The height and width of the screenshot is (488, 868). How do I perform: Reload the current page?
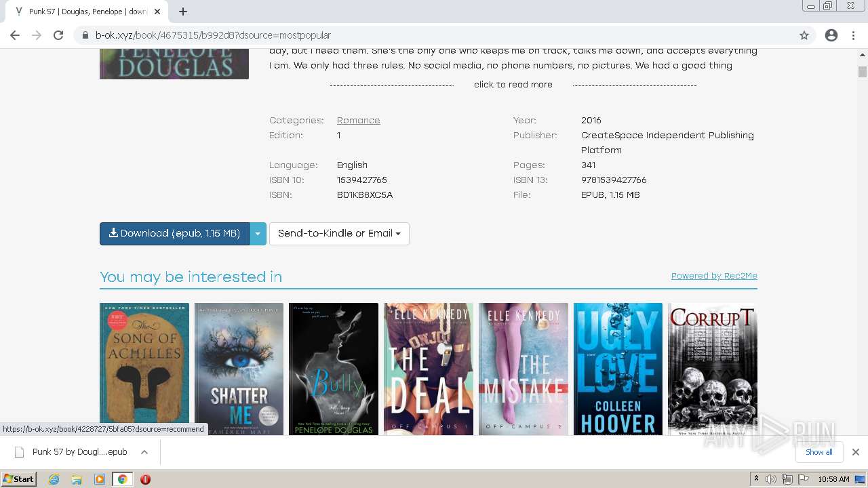tap(58, 35)
